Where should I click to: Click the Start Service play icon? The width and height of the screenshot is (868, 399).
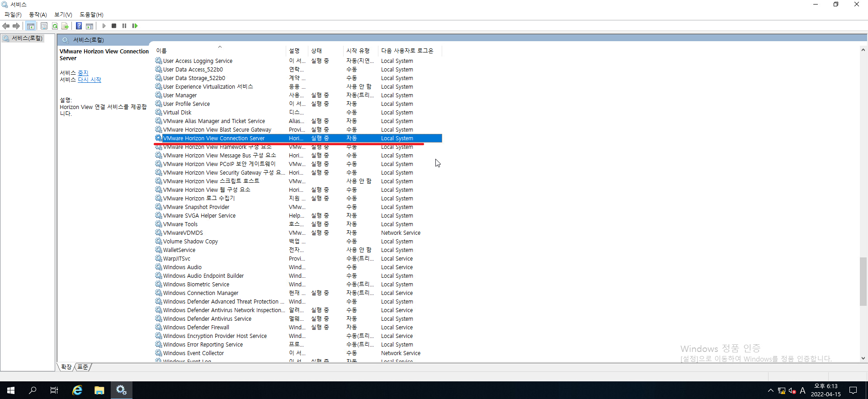[x=104, y=26]
